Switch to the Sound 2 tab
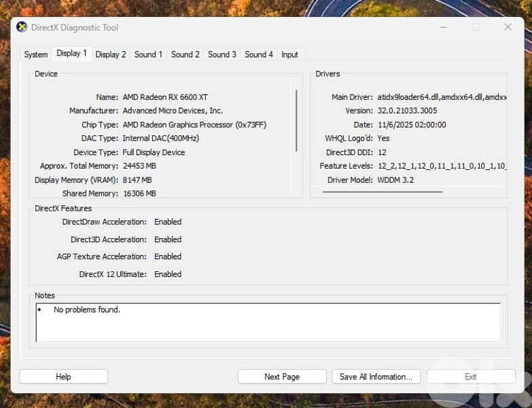The width and height of the screenshot is (532, 408). pyautogui.click(x=185, y=54)
